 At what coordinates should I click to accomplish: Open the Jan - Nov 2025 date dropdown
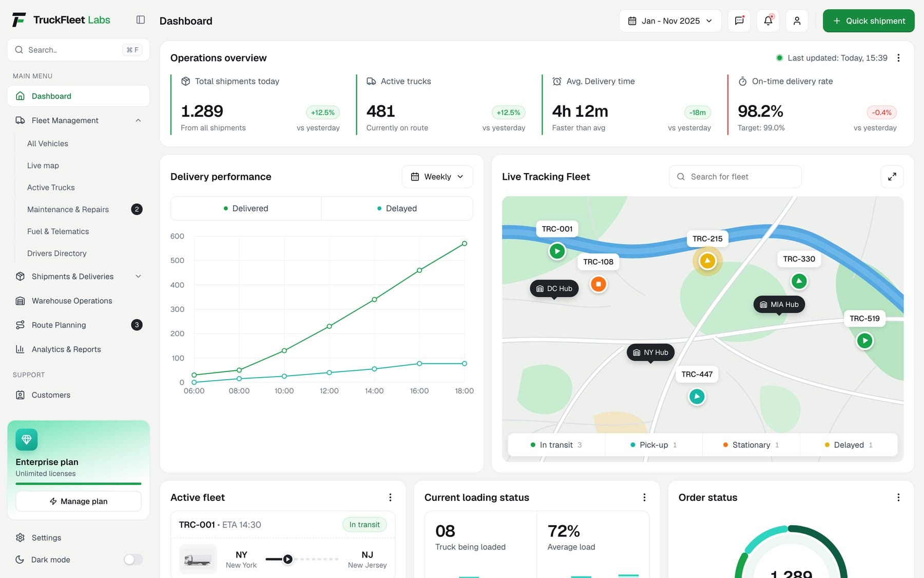670,21
